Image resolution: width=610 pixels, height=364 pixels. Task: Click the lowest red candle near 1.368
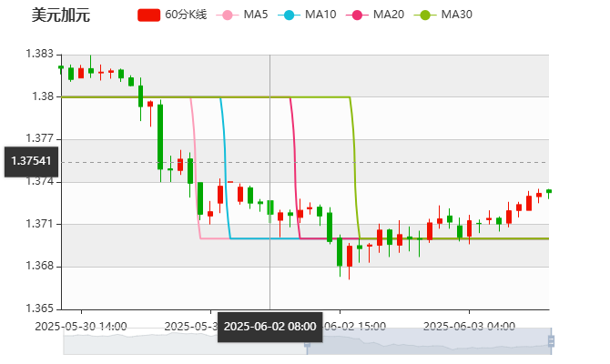pyautogui.click(x=350, y=256)
